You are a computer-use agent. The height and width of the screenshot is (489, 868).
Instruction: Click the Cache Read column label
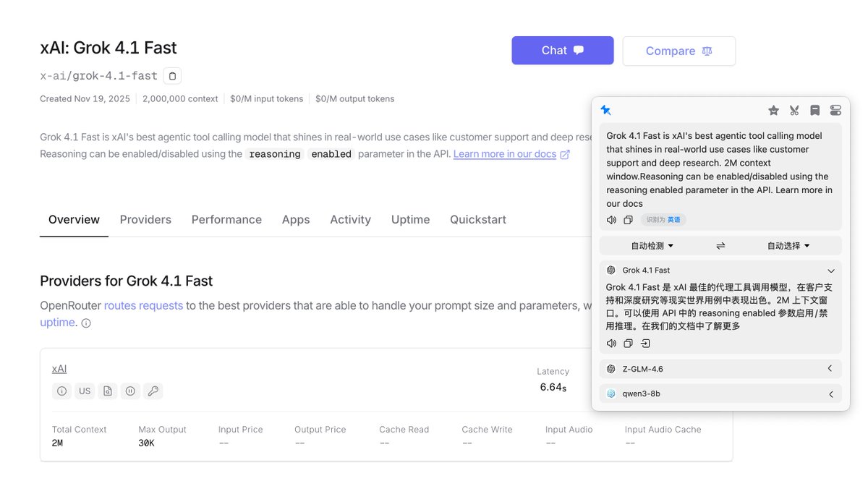[x=404, y=430]
